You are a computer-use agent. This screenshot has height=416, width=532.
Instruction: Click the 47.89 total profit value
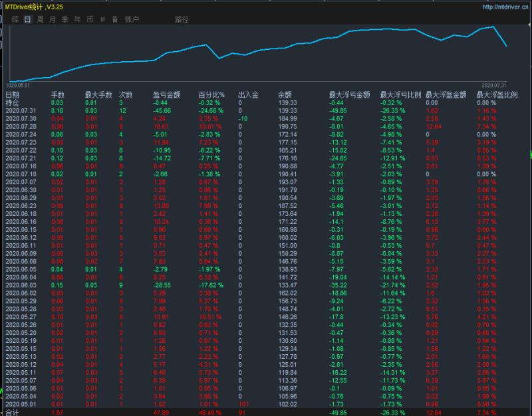pos(161,413)
